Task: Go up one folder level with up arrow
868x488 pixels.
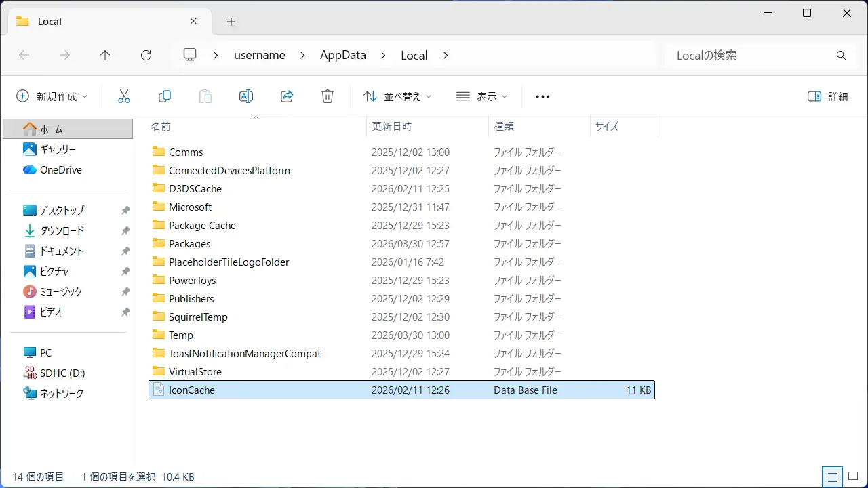Action: tap(105, 56)
